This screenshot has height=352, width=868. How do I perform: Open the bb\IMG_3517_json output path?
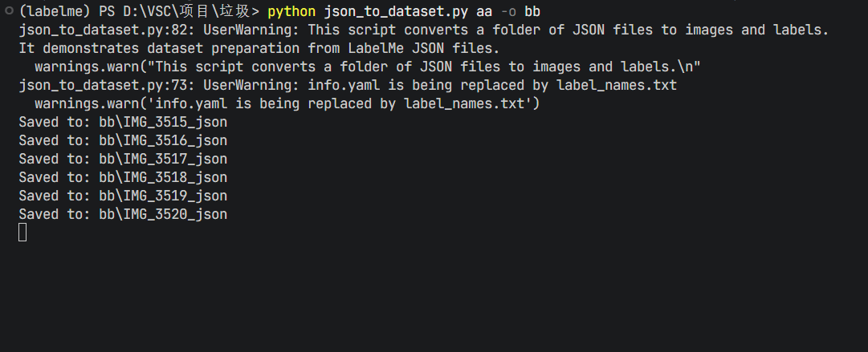coord(163,159)
